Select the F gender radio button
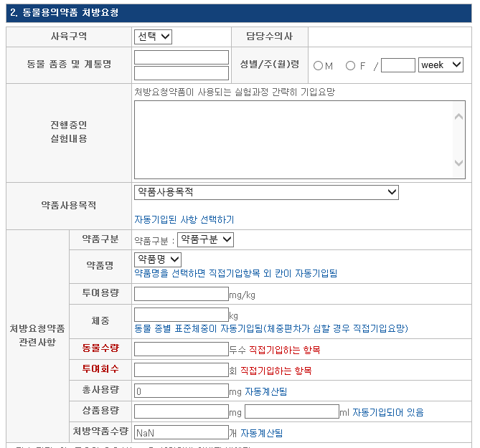This screenshot has width=480, height=448. click(350, 66)
